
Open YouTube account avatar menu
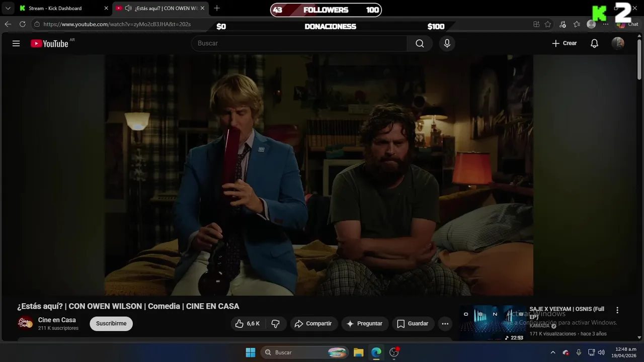(x=618, y=43)
